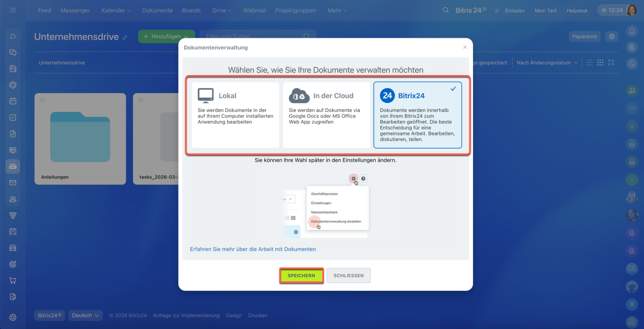Click the Unternehmensdrive breadcrumb
The height and width of the screenshot is (329, 644).
click(x=62, y=62)
